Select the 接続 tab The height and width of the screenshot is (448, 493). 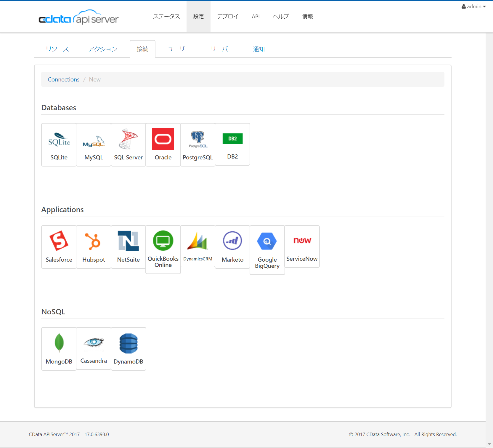[142, 49]
